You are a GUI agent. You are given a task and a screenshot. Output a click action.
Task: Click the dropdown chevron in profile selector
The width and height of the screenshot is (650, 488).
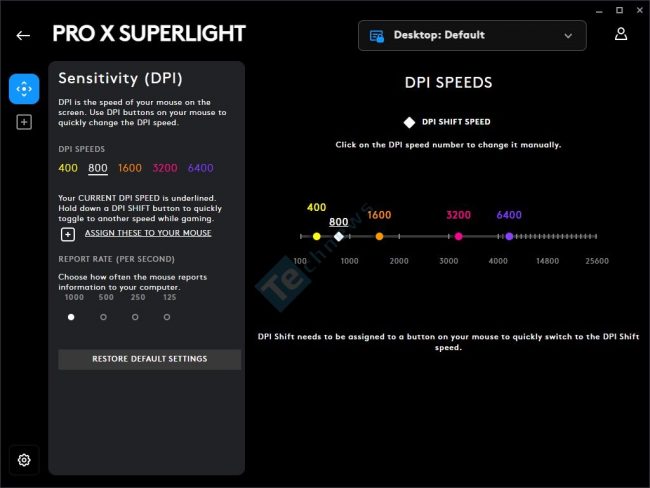(568, 36)
